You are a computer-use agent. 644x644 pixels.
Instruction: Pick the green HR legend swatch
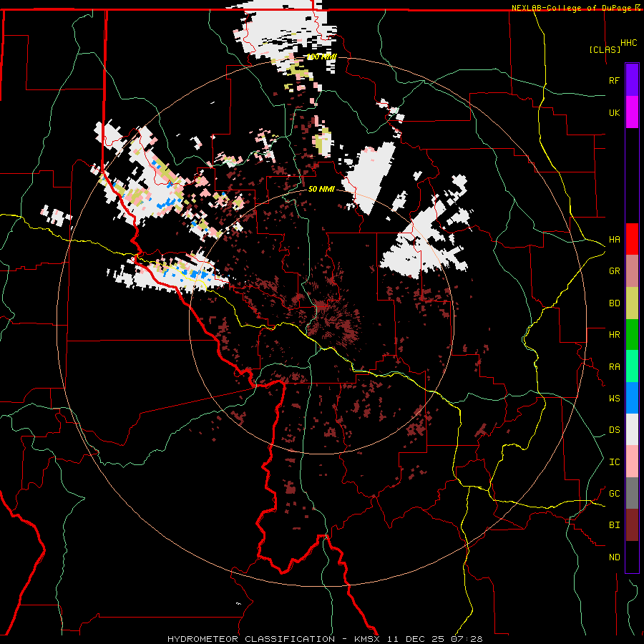(x=632, y=335)
